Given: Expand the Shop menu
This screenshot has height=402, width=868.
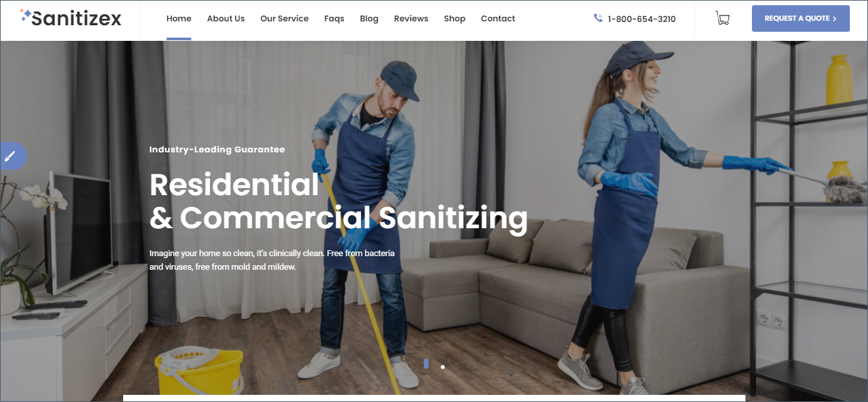Looking at the screenshot, I should (x=454, y=19).
